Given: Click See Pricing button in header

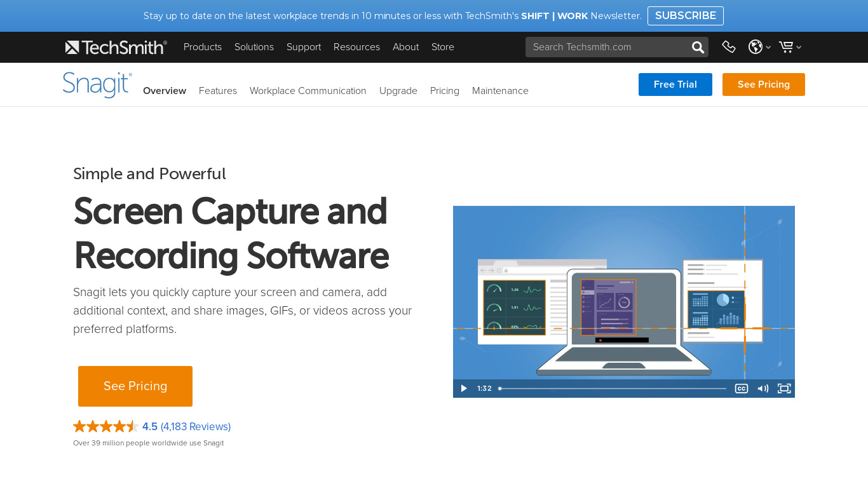Looking at the screenshot, I should pyautogui.click(x=764, y=85).
